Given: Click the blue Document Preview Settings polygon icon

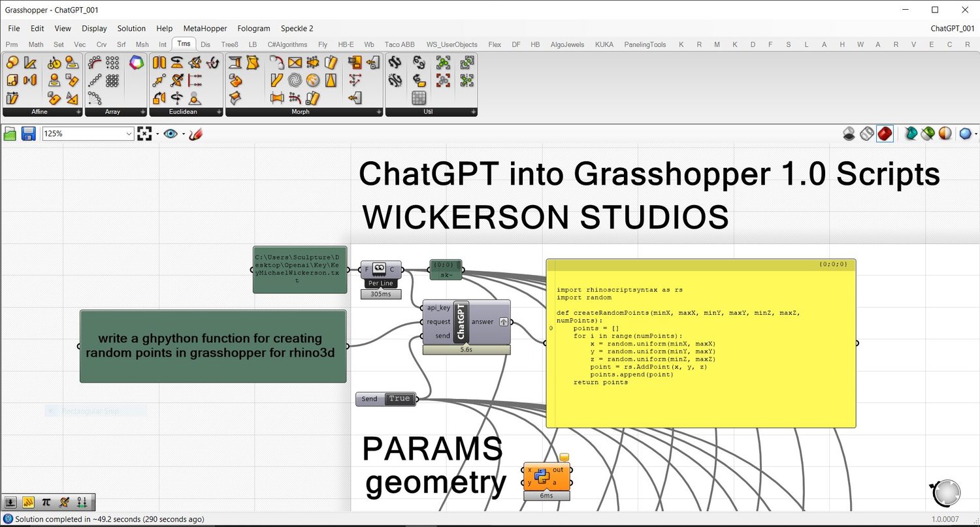Looking at the screenshot, I should [966, 134].
